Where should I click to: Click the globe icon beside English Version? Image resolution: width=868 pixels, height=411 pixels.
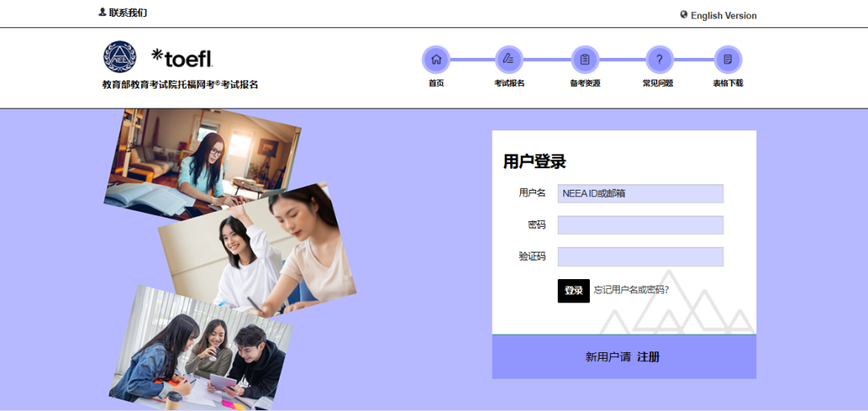click(684, 15)
